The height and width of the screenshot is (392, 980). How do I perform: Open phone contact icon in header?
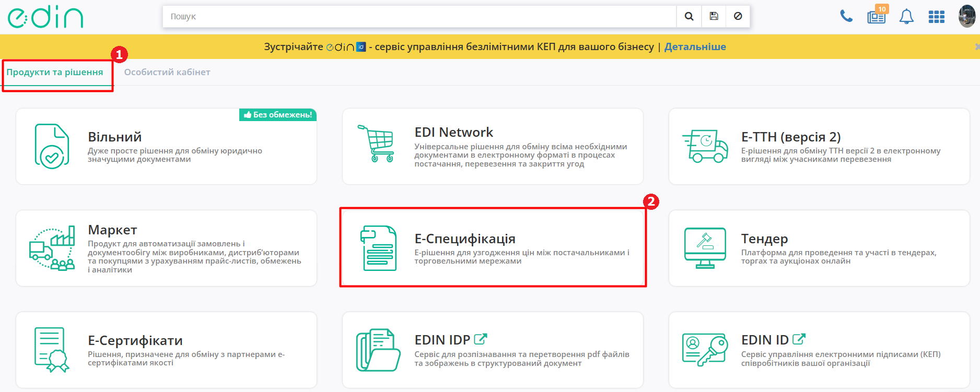coord(846,17)
